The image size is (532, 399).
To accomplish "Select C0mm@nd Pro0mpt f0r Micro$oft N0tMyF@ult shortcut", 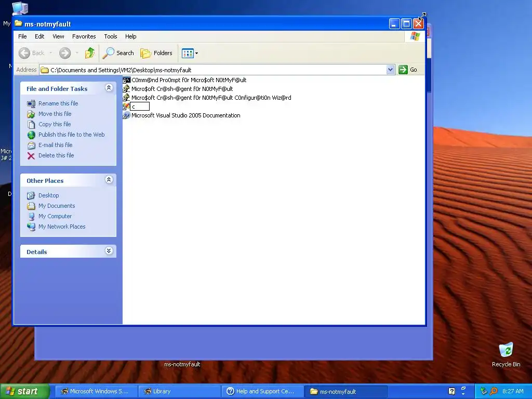I will (x=189, y=80).
